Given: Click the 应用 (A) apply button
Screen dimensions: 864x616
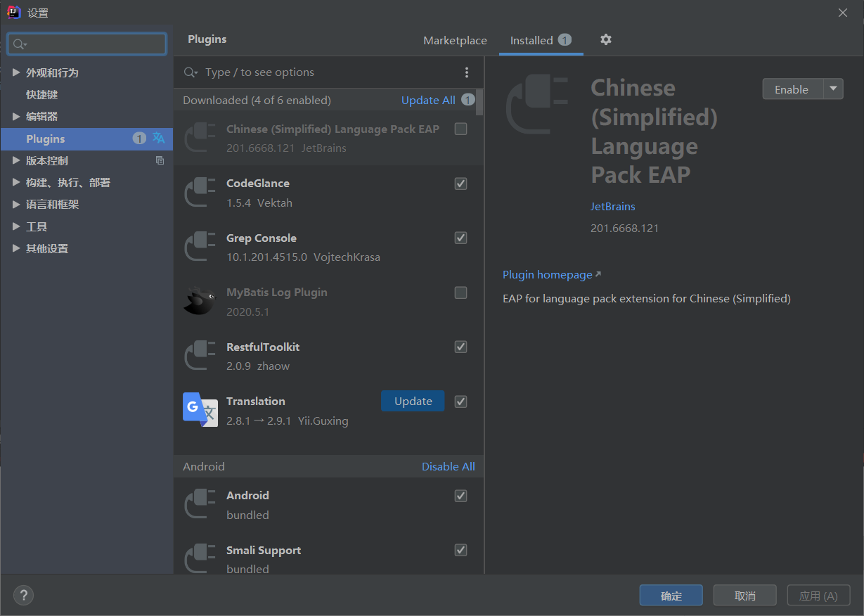Looking at the screenshot, I should click(x=819, y=595).
